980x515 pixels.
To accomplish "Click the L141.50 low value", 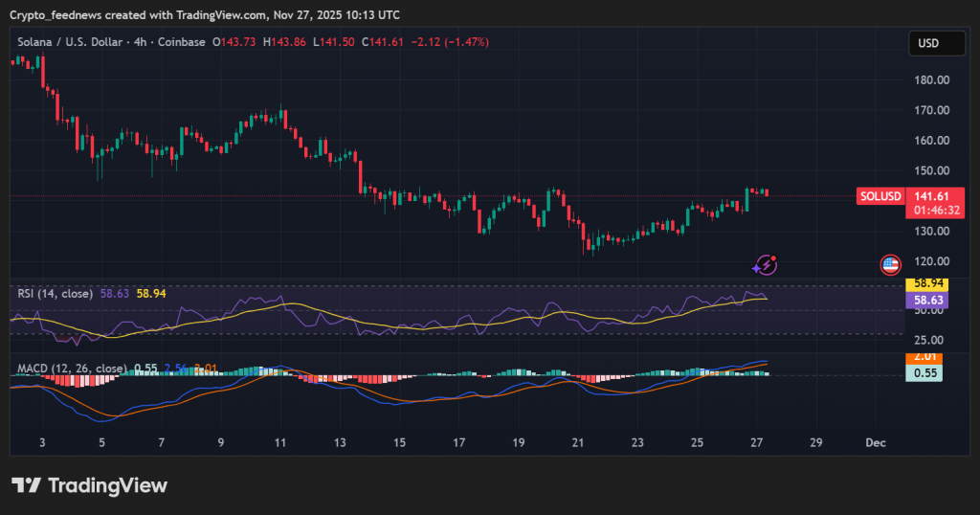I will click(x=334, y=42).
